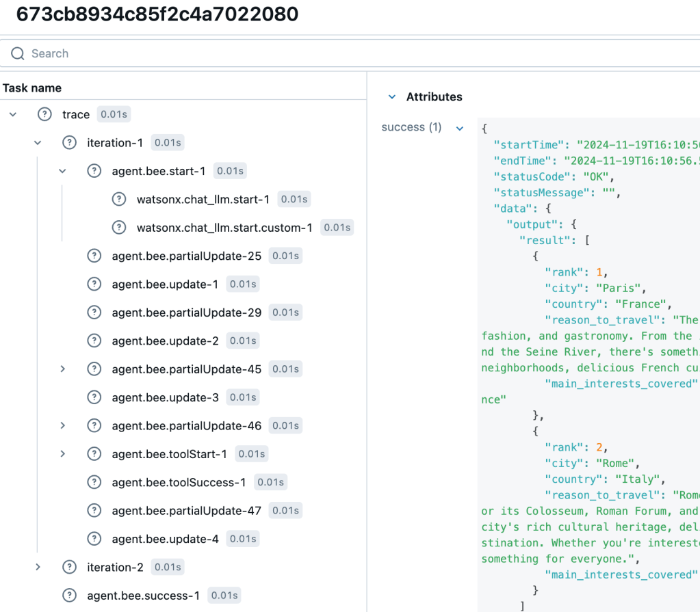Expand the agent.bee.partialUpdate-45 node

point(62,369)
